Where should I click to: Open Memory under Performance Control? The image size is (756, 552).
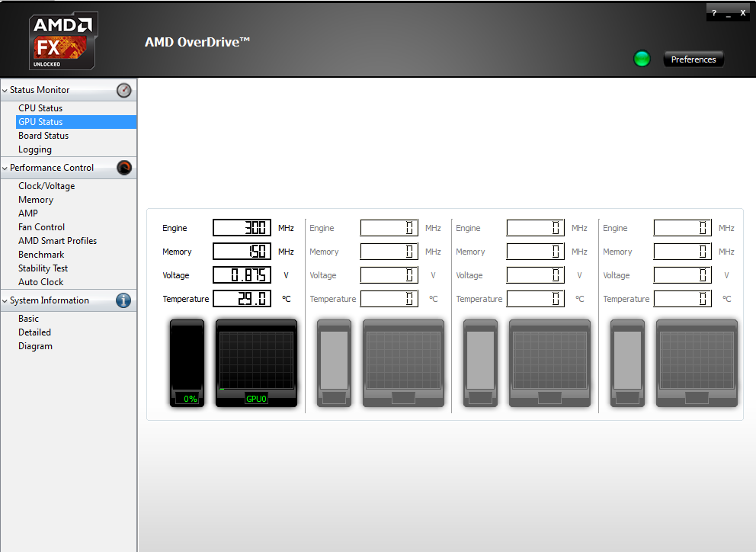click(36, 200)
